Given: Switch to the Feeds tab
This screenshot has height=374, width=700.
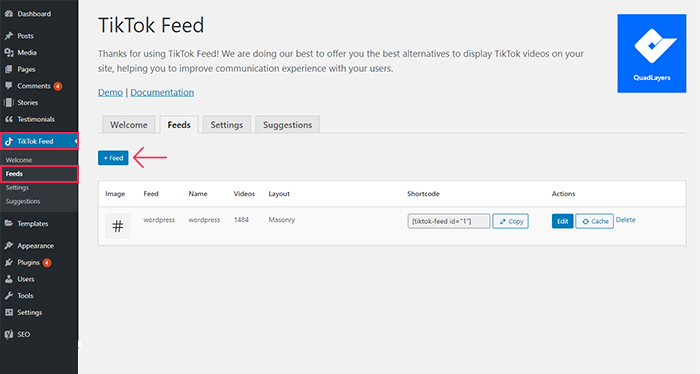Looking at the screenshot, I should (179, 125).
